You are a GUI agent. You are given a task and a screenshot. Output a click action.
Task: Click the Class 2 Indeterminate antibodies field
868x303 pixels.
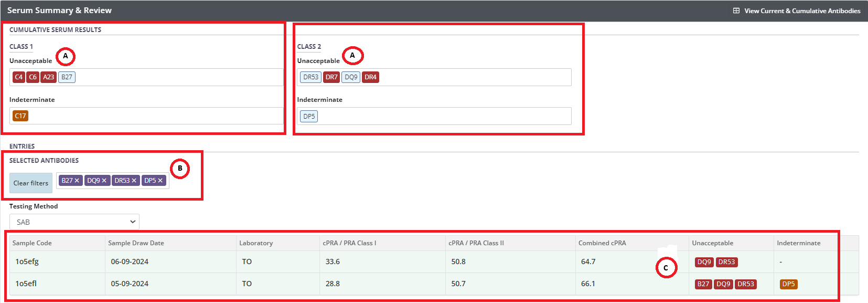[434, 116]
